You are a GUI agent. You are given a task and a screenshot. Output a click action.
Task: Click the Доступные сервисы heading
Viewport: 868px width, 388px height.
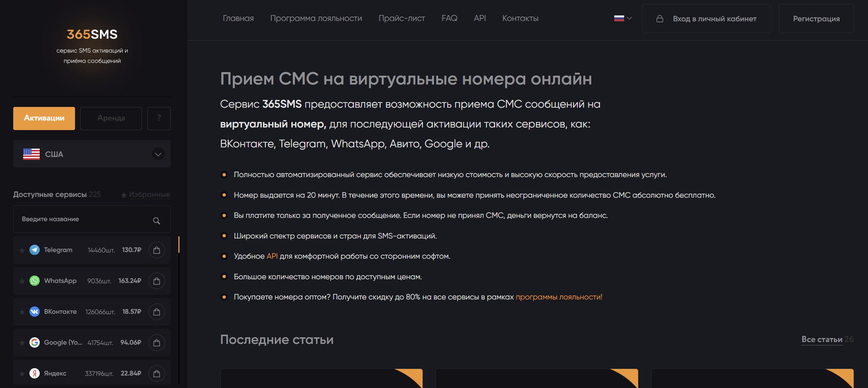click(50, 194)
